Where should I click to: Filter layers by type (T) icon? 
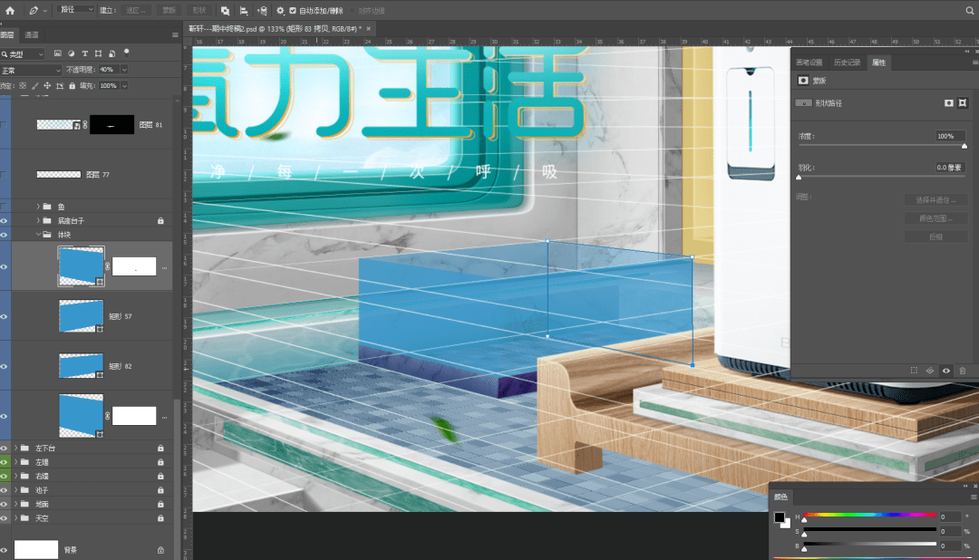(85, 53)
